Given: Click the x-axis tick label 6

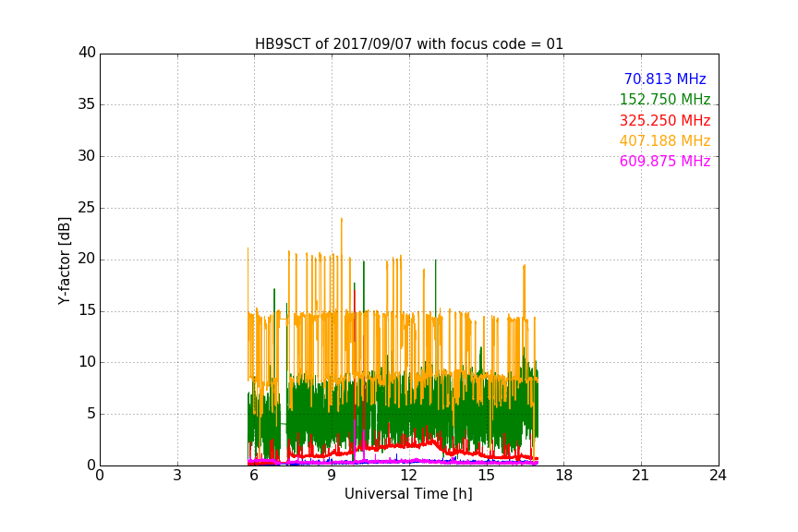Looking at the screenshot, I should point(254,476).
